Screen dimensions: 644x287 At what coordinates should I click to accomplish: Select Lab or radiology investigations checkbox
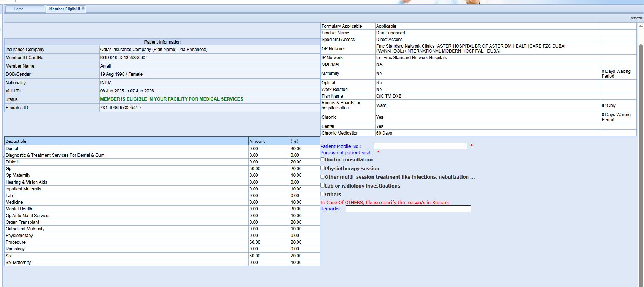(x=323, y=185)
